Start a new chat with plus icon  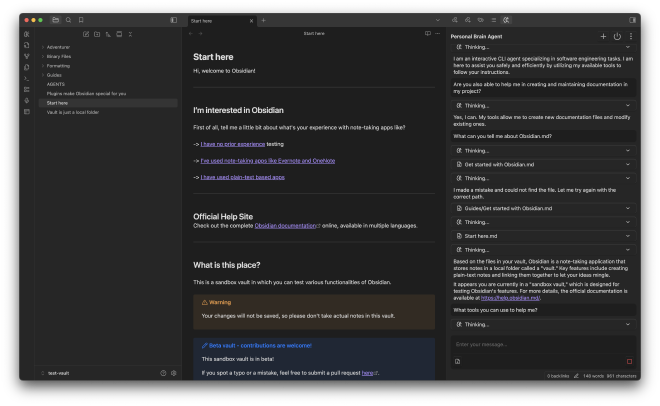603,36
